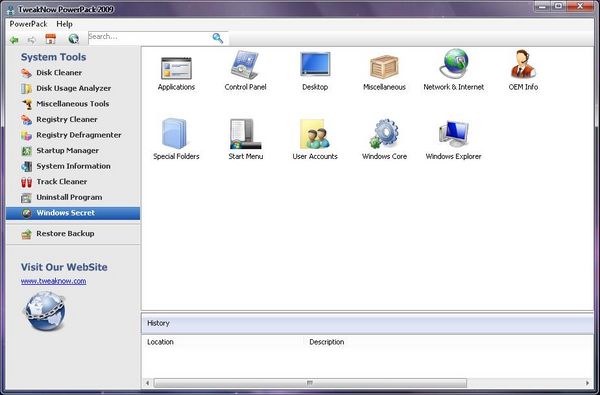
Task: Click the magnifier search icon
Action: click(218, 38)
